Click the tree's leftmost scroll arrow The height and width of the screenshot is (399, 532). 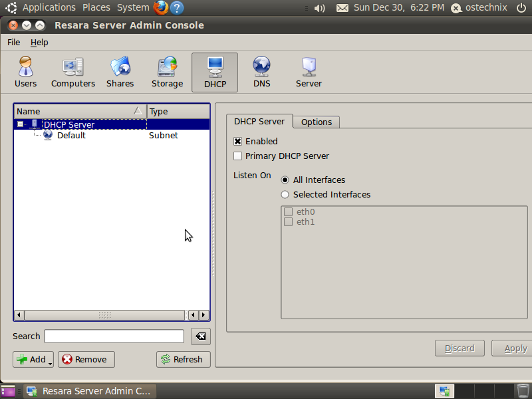point(19,315)
